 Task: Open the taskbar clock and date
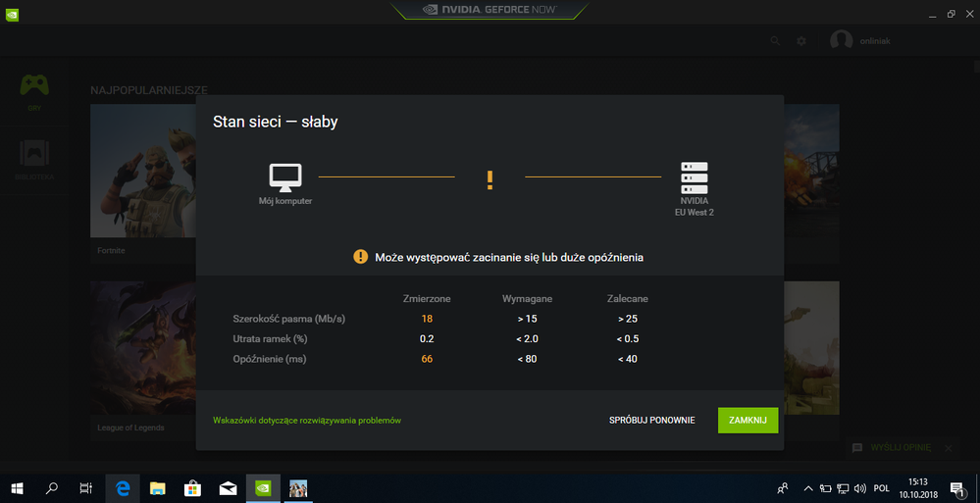coord(917,488)
